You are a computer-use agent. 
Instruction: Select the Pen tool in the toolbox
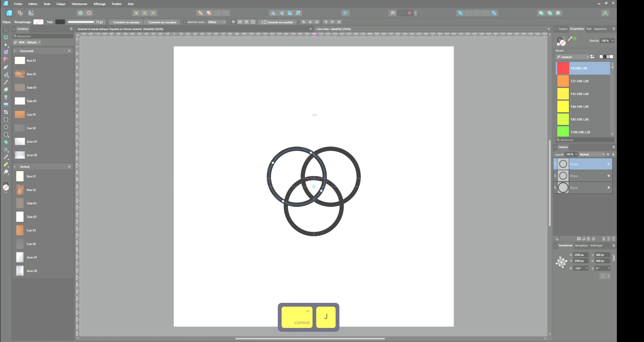point(6,67)
